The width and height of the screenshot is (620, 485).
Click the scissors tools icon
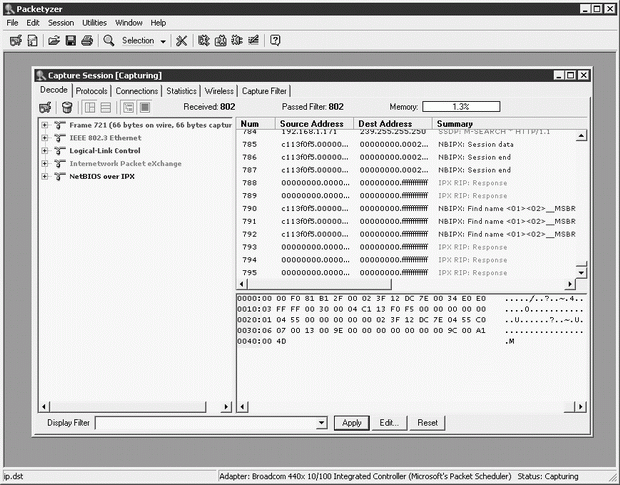[x=181, y=40]
